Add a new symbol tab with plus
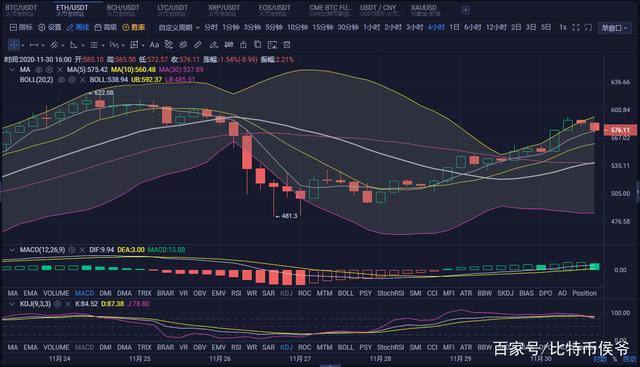 (465, 10)
